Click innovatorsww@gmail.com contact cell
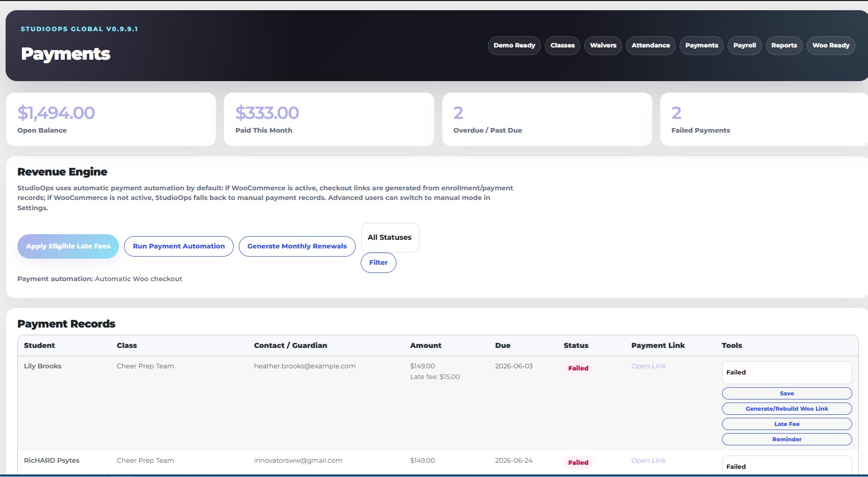 click(x=298, y=461)
